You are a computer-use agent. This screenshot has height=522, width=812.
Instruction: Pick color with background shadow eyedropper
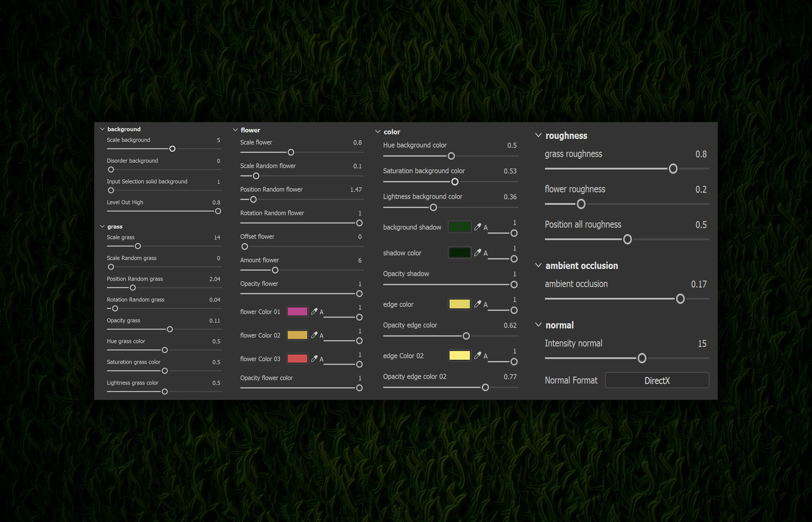click(478, 227)
